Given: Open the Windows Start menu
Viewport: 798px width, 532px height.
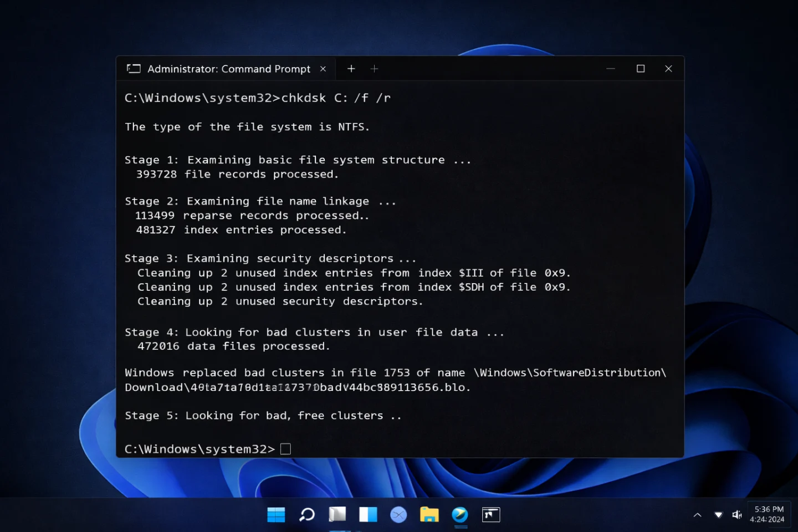Looking at the screenshot, I should [276, 515].
